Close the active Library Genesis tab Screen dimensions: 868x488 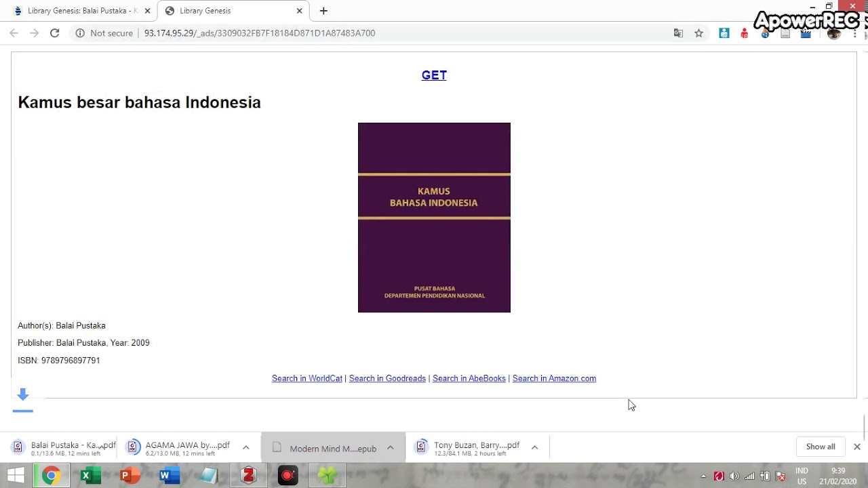[299, 11]
